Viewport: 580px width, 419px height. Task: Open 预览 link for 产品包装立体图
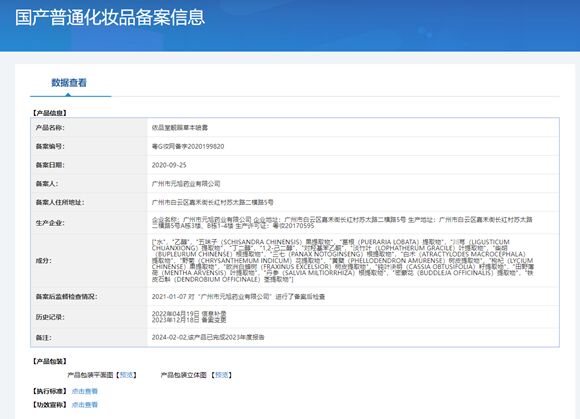[x=222, y=375]
